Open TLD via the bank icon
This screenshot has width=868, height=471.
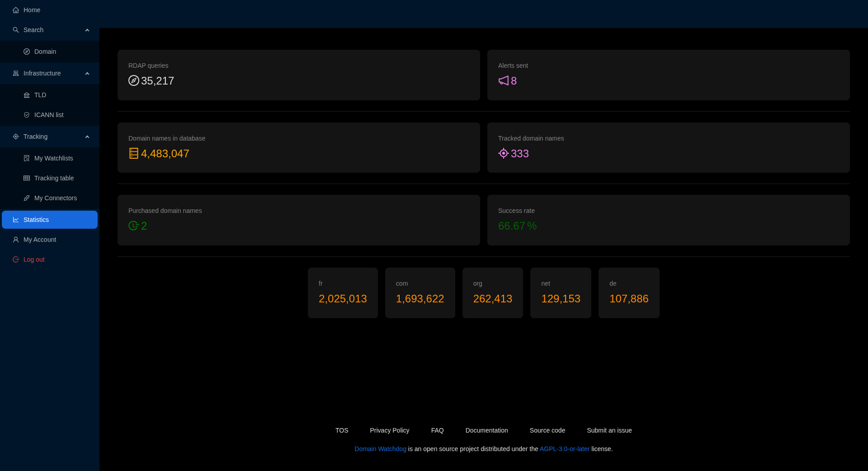click(27, 95)
